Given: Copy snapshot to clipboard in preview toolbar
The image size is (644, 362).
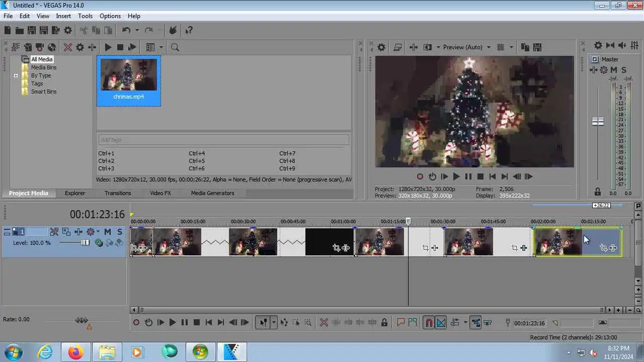Looking at the screenshot, I should [525, 47].
